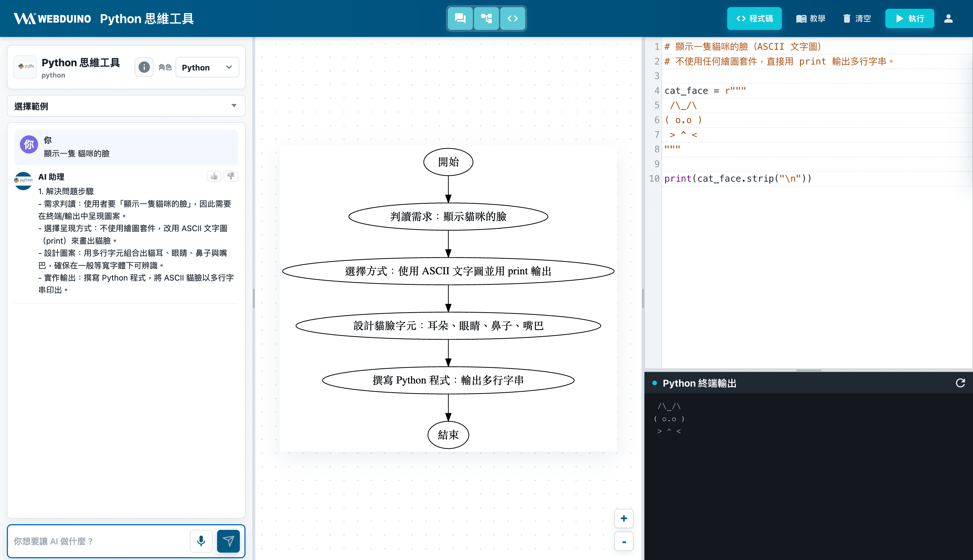This screenshot has height=560, width=973.
Task: Click the 開始 flowchart node
Action: pos(448,162)
